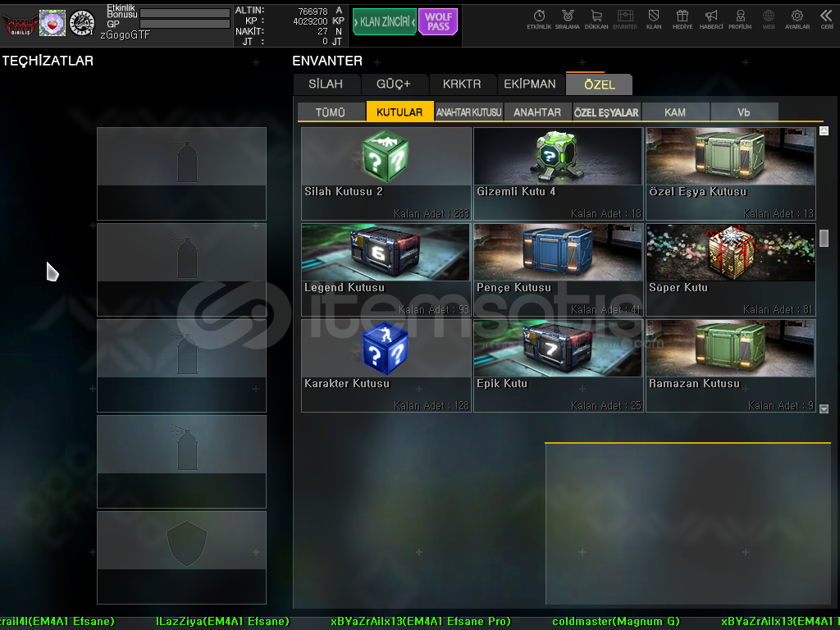Select the Süper Kutu gift box
Image resolution: width=840 pixels, height=630 pixels.
(x=731, y=269)
